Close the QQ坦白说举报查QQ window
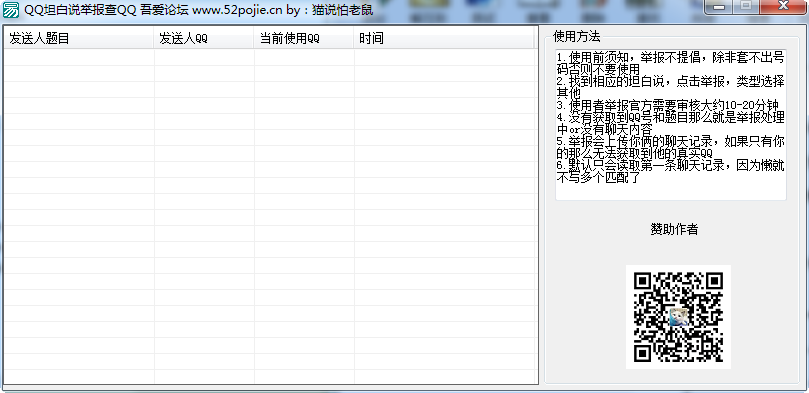Viewport: 809px width, 393px height. pyautogui.click(x=783, y=7)
